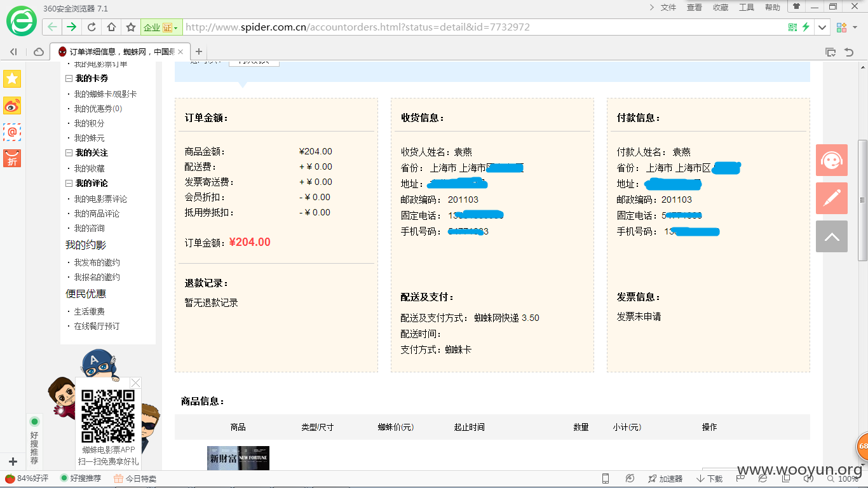Open the 工具 menu

coord(747,8)
